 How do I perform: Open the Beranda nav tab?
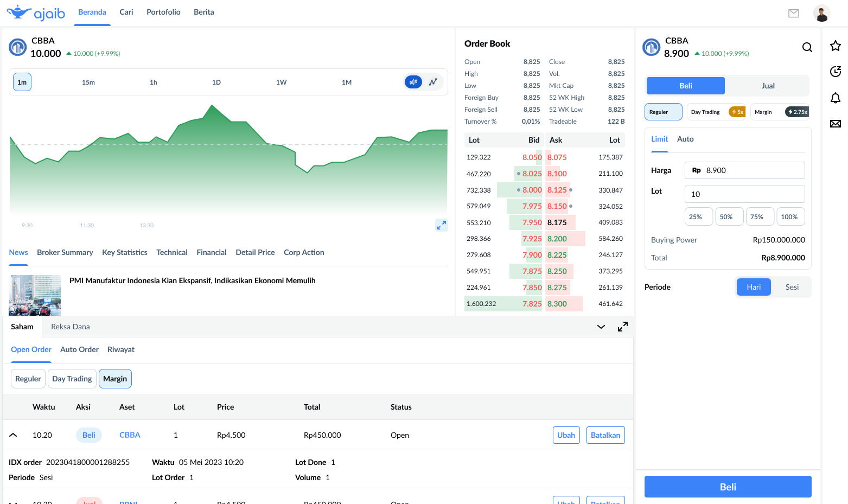(x=92, y=12)
